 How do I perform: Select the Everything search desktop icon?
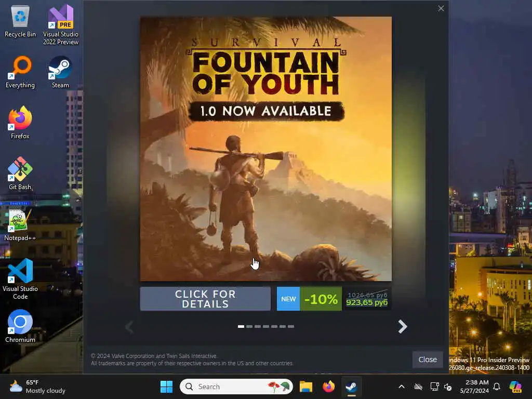(20, 72)
